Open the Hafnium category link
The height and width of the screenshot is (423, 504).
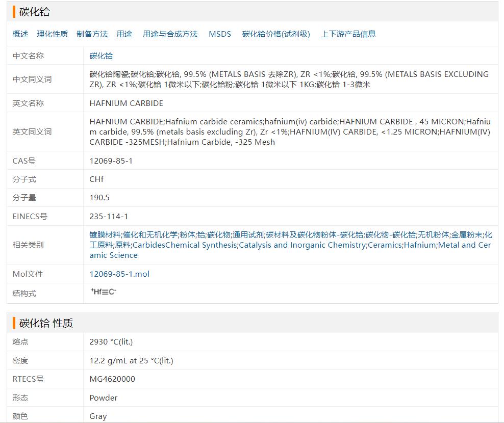(420, 245)
